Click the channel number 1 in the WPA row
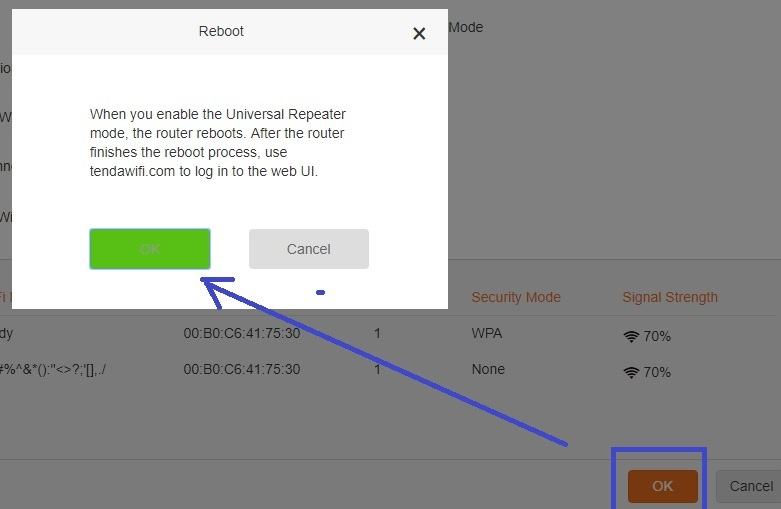The width and height of the screenshot is (781, 509). (377, 333)
